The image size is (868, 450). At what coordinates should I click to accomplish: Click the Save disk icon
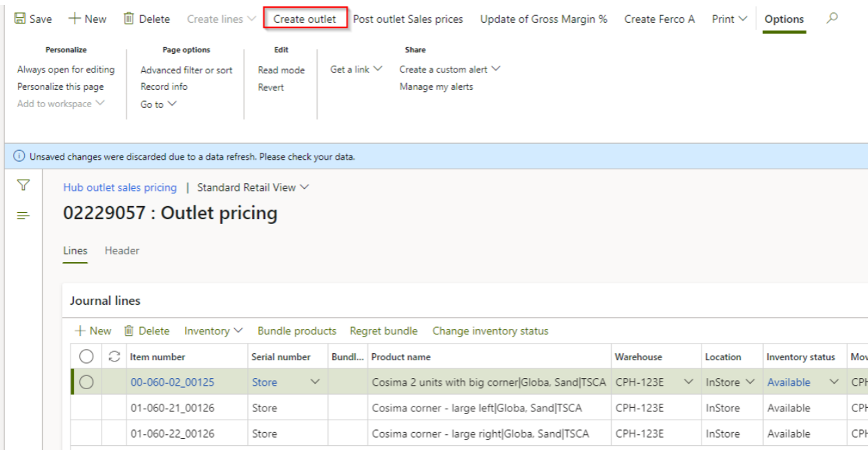point(20,19)
